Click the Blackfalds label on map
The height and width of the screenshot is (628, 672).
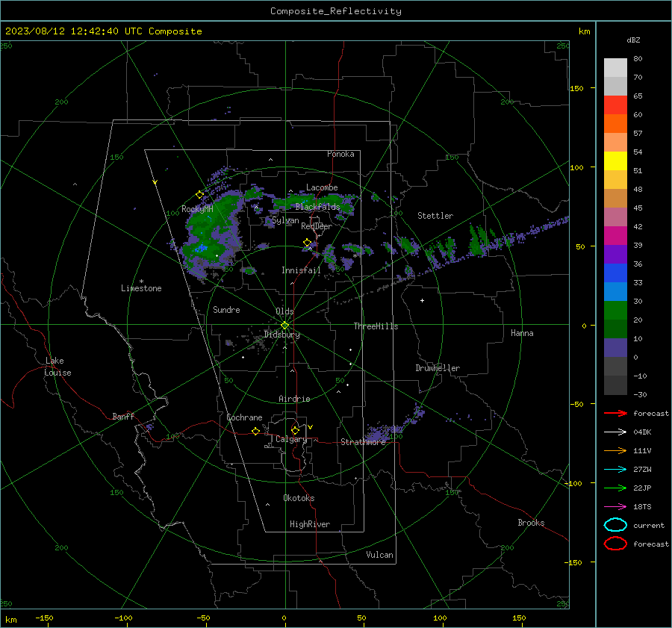pos(317,207)
